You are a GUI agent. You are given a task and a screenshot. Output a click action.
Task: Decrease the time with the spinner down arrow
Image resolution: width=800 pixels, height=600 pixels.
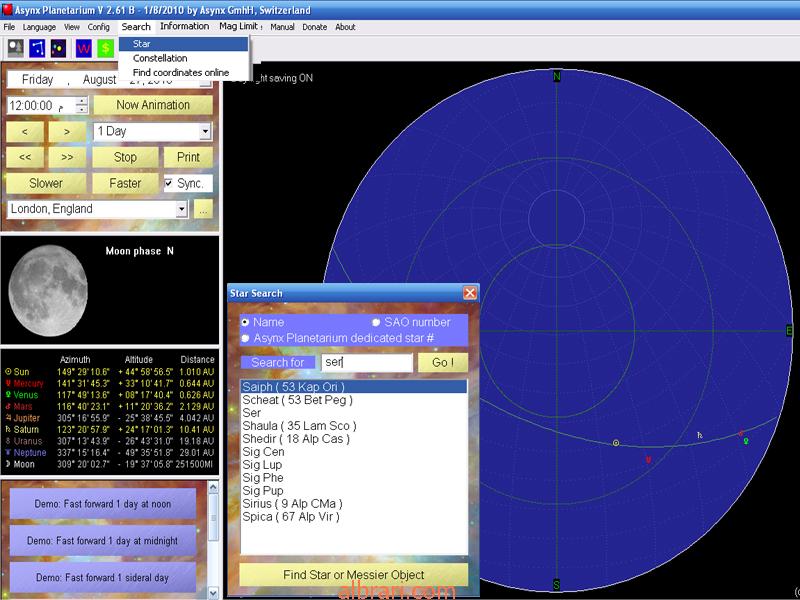tap(82, 110)
